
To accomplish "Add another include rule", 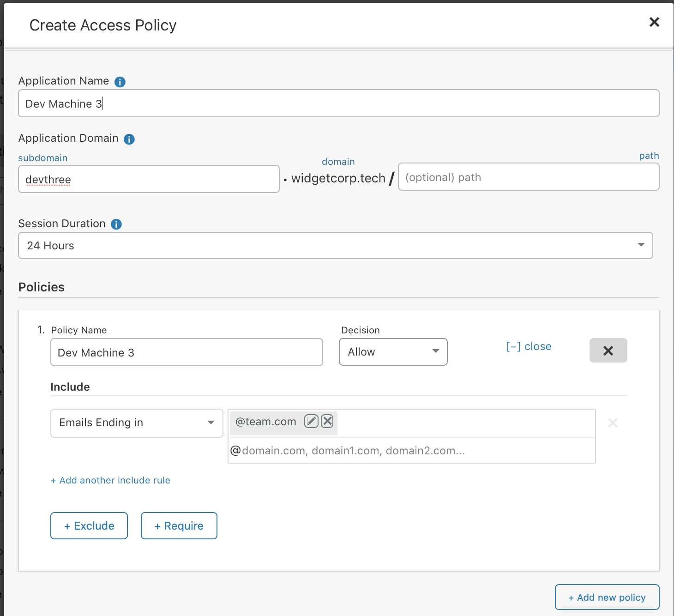I will pyautogui.click(x=110, y=480).
